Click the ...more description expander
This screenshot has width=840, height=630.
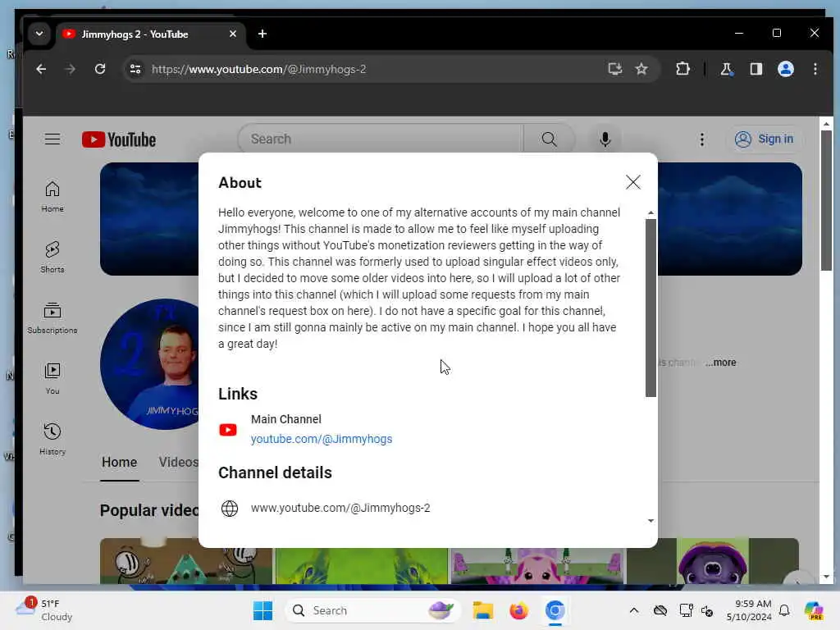tap(720, 363)
